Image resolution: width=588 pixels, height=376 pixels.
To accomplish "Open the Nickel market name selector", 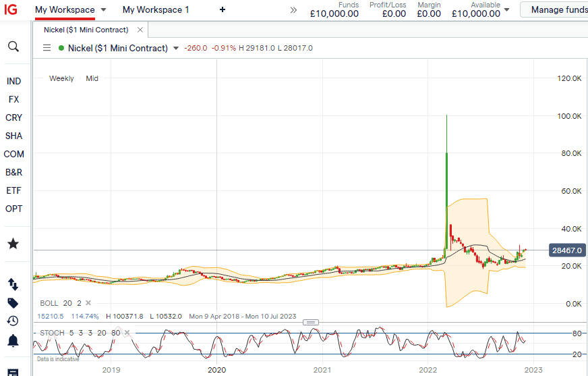I will 118,48.
